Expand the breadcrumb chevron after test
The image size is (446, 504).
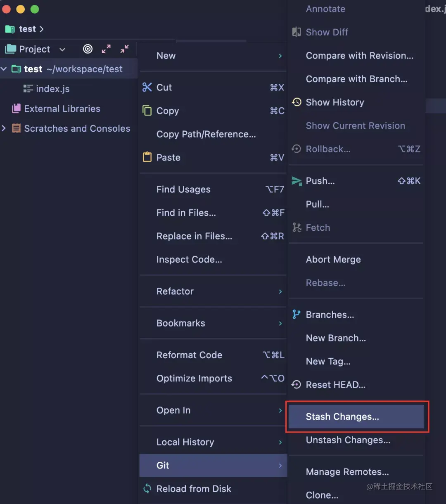(x=41, y=29)
